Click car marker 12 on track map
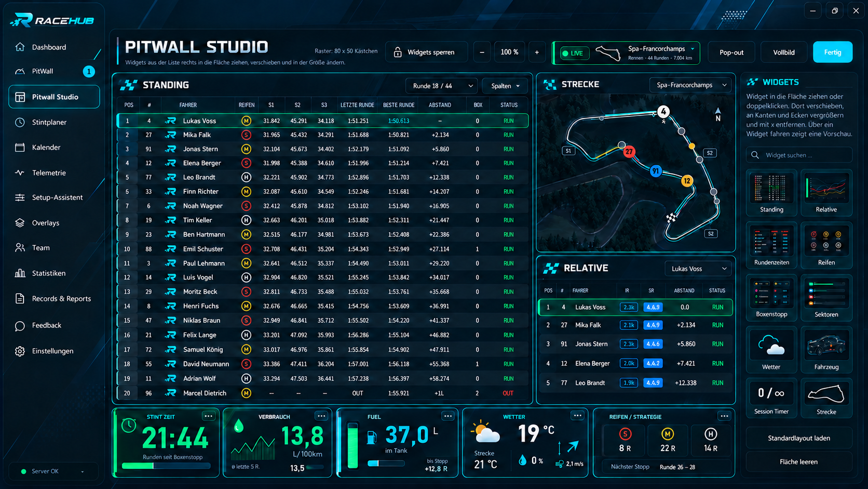Image resolution: width=868 pixels, height=489 pixels. [x=687, y=181]
